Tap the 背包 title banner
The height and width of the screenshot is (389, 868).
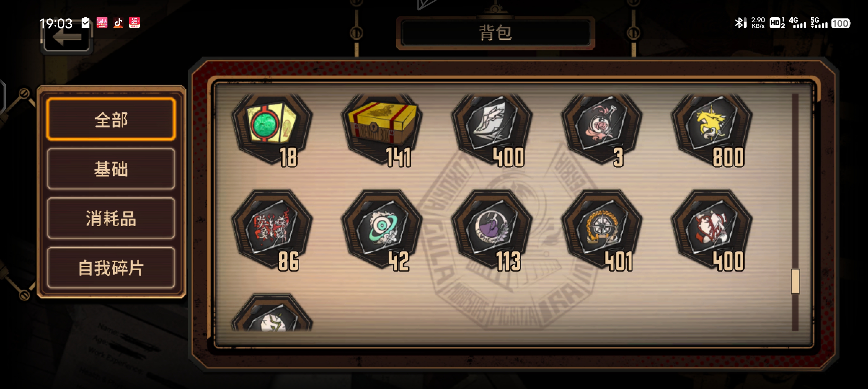(495, 33)
